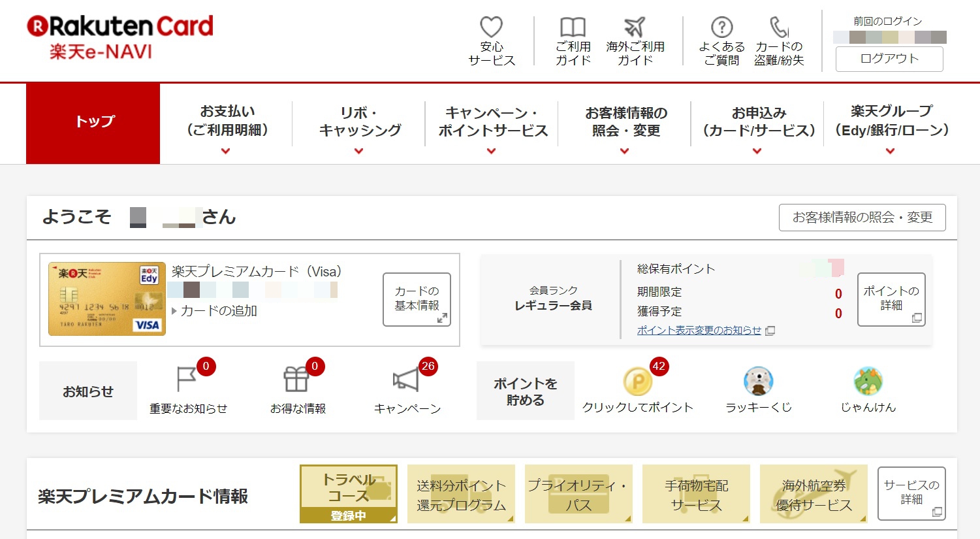Open the 安心サービス heart icon

point(492,27)
